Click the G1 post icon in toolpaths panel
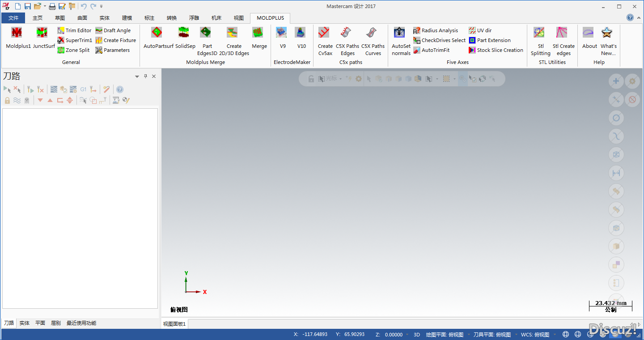The height and width of the screenshot is (340, 644). [x=83, y=89]
